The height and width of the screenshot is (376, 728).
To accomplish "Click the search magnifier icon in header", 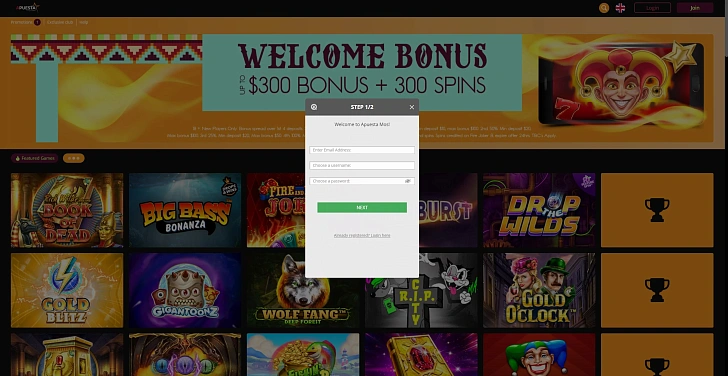I will click(604, 8).
